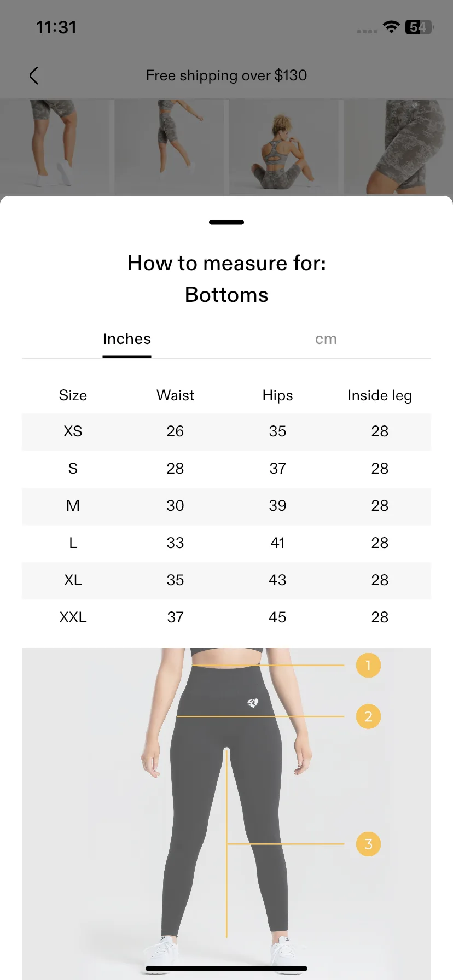Tap the back chevron arrow
This screenshot has height=980, width=453.
(x=34, y=75)
